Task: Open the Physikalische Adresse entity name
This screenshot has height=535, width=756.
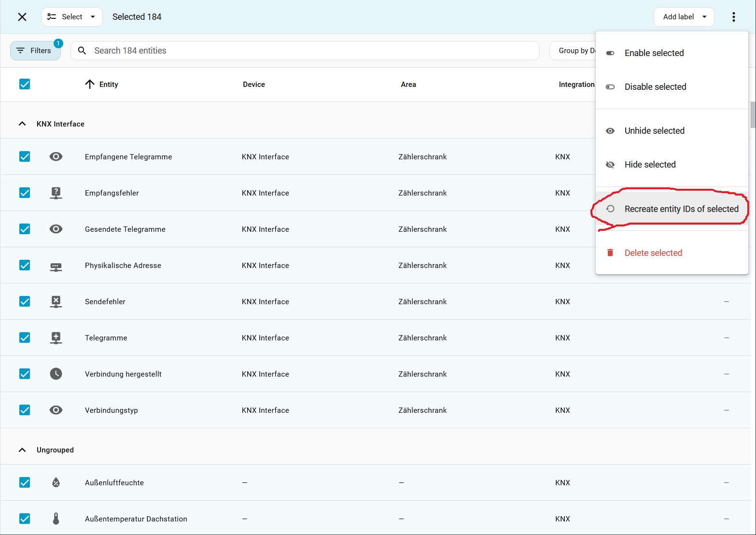Action: [123, 266]
